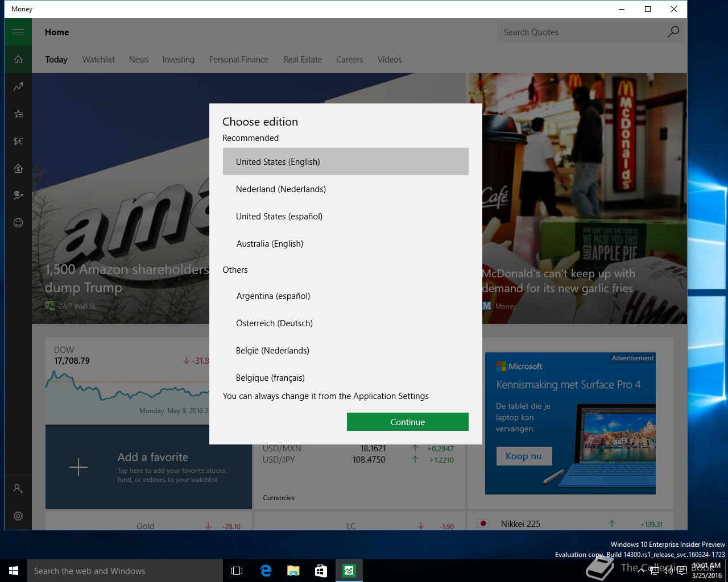728x582 pixels.
Task: Click the smiley feedback sidebar icon
Action: [x=18, y=223]
